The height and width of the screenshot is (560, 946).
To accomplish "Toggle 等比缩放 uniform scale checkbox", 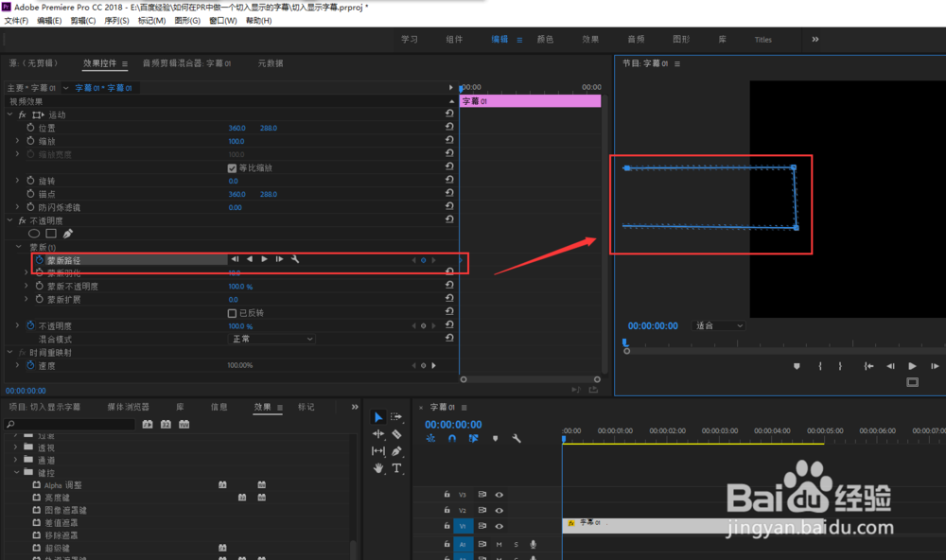I will 233,167.
